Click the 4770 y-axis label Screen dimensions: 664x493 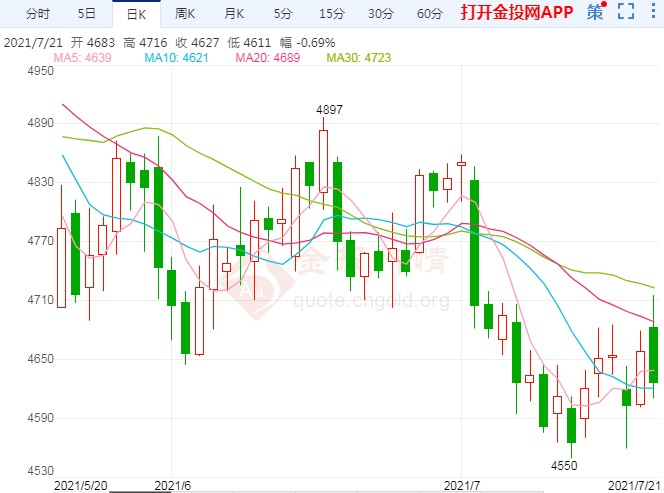[x=41, y=241]
